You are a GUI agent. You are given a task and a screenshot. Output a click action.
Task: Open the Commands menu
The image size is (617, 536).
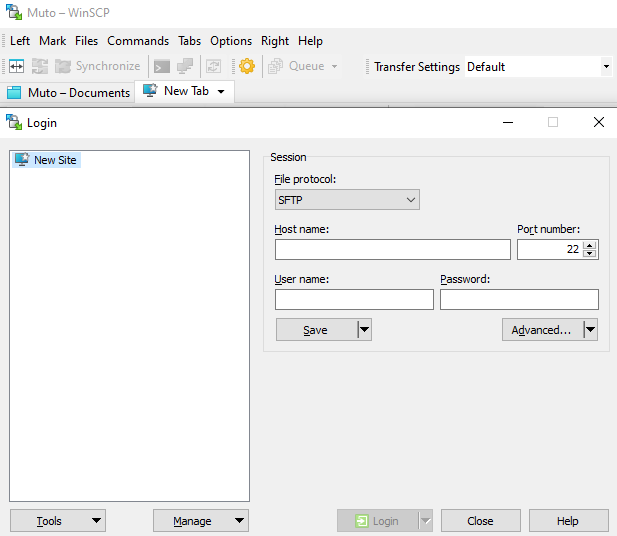138,41
